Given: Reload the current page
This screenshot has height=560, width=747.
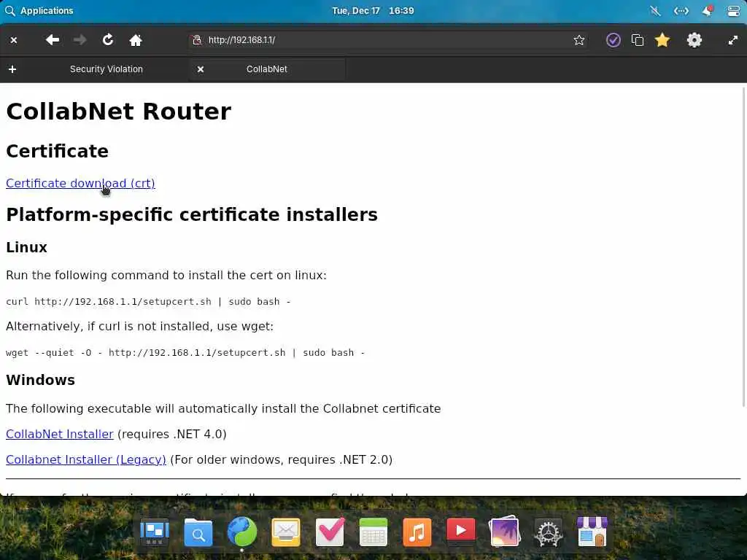Looking at the screenshot, I should pos(108,40).
